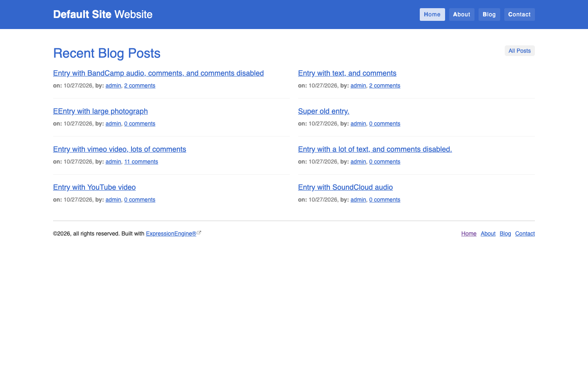Click the Default Site Website header title

tap(103, 14)
